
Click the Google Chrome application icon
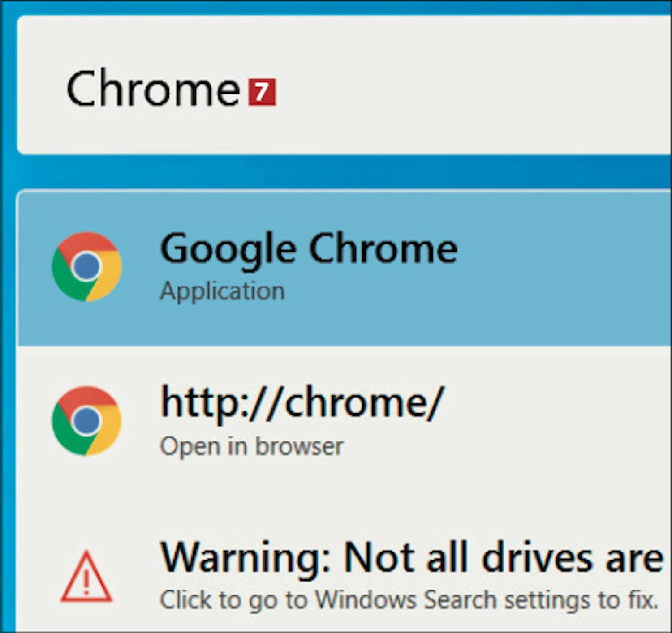tap(86, 266)
